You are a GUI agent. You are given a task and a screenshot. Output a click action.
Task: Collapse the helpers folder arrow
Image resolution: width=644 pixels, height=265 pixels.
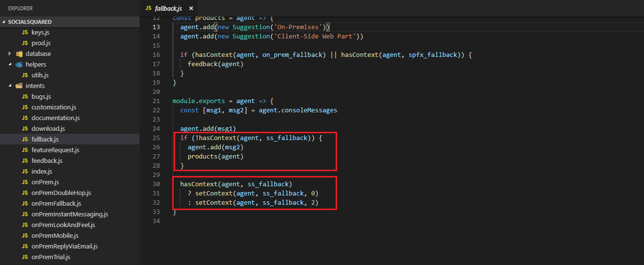click(10, 65)
